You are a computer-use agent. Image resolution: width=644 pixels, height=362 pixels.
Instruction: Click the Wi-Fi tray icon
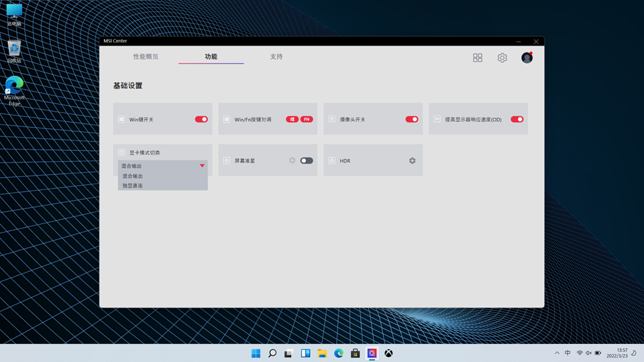[x=580, y=353]
